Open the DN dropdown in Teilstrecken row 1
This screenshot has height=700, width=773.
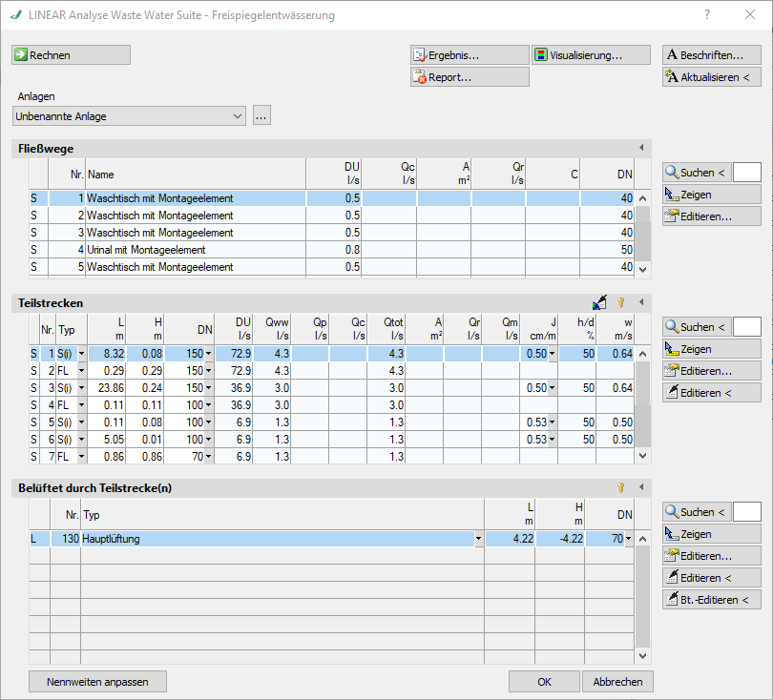coord(209,354)
